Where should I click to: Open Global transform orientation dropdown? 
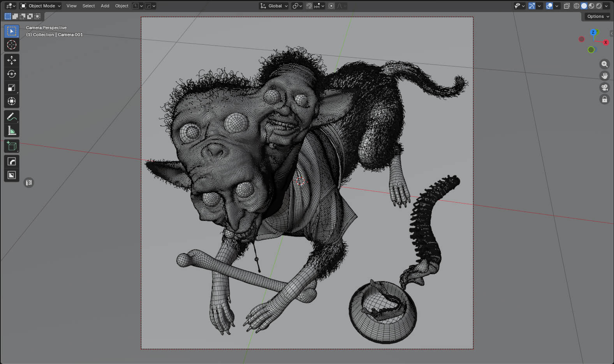tap(274, 6)
